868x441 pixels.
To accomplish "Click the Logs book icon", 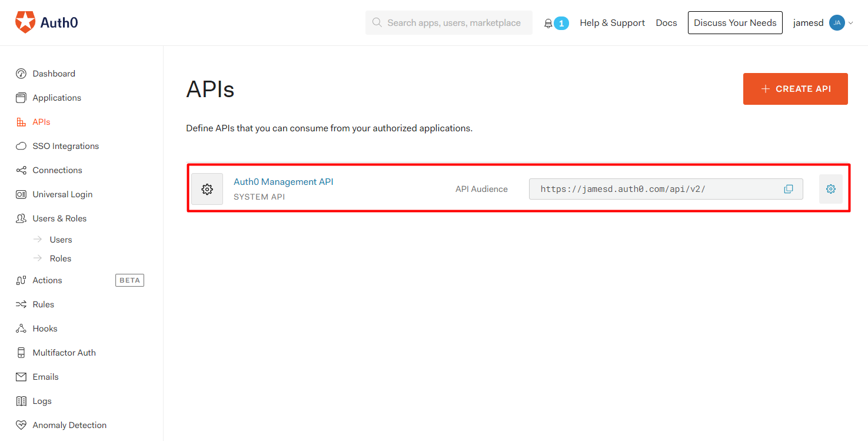I will point(21,401).
